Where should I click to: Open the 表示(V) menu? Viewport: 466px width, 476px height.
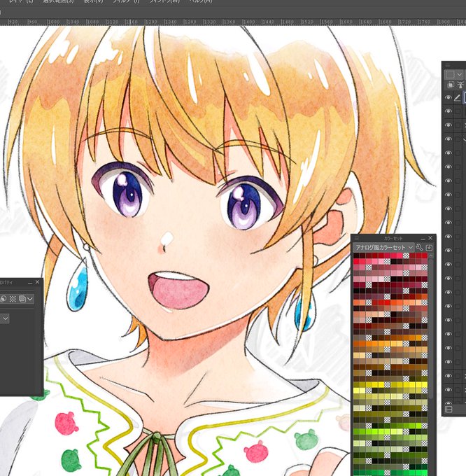coord(94,1)
